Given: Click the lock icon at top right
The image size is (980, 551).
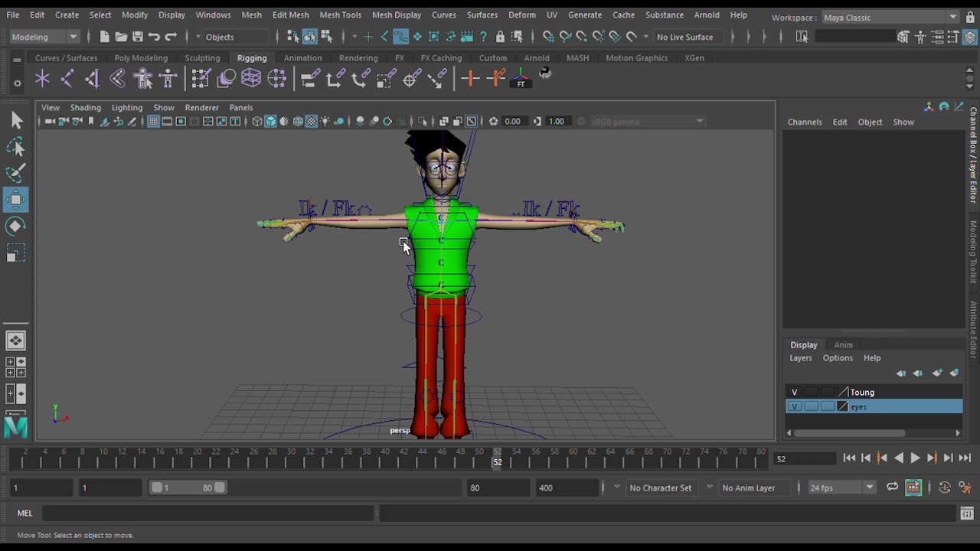Looking at the screenshot, I should click(x=970, y=17).
